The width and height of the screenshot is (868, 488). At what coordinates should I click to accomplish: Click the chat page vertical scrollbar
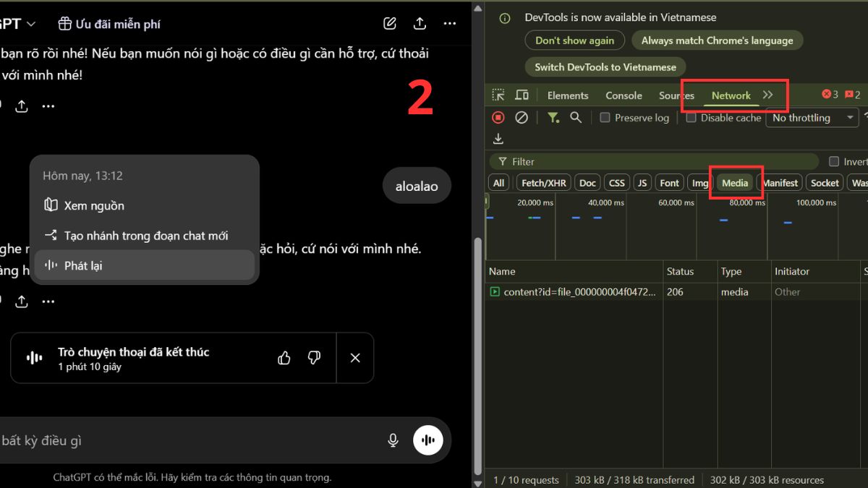[x=477, y=354]
